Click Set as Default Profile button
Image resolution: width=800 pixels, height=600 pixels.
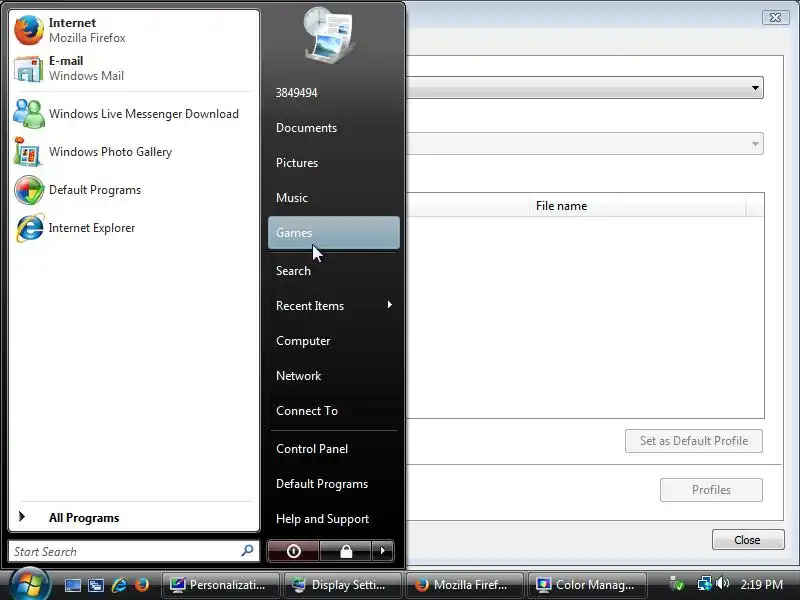point(694,441)
